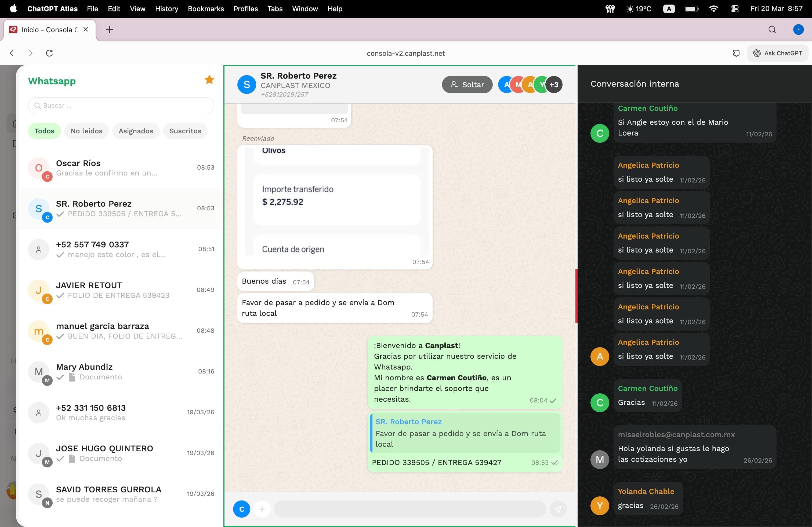Focus the Buscar search field
This screenshot has height=527, width=812.
point(121,106)
